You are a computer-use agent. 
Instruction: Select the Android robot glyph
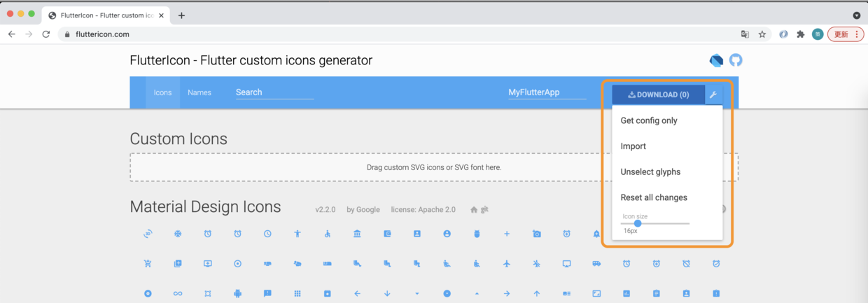pos(237,293)
